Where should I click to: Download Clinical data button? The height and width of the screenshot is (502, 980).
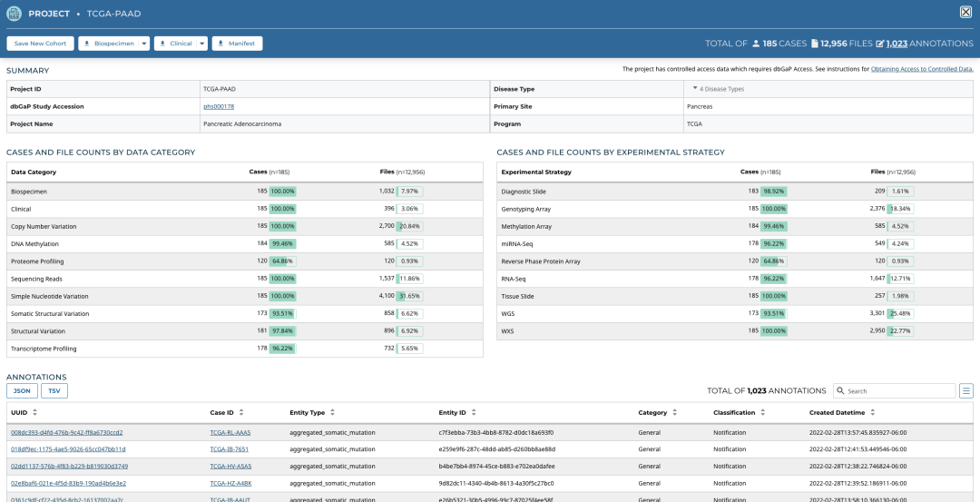[x=175, y=44]
